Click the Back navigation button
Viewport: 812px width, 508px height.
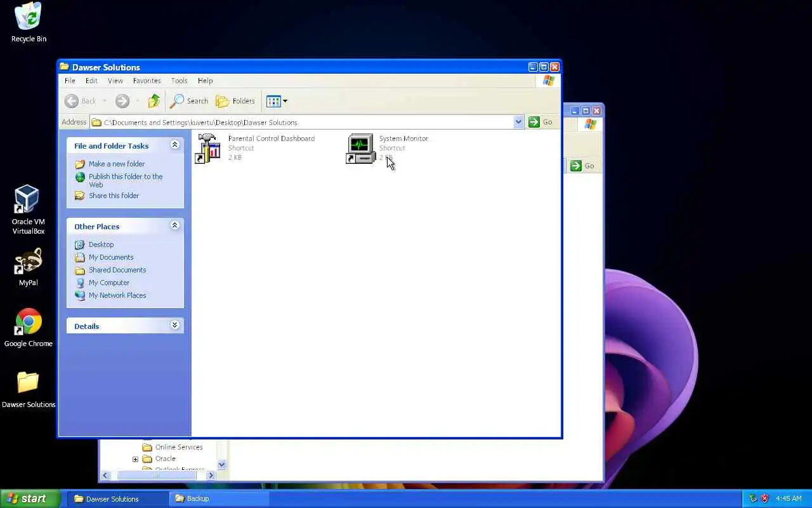click(81, 101)
